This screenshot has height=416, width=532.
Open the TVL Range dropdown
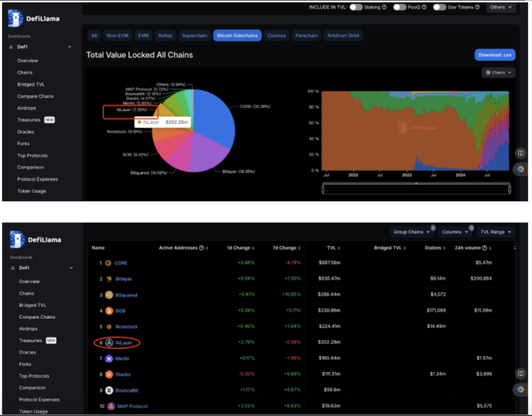pyautogui.click(x=495, y=232)
